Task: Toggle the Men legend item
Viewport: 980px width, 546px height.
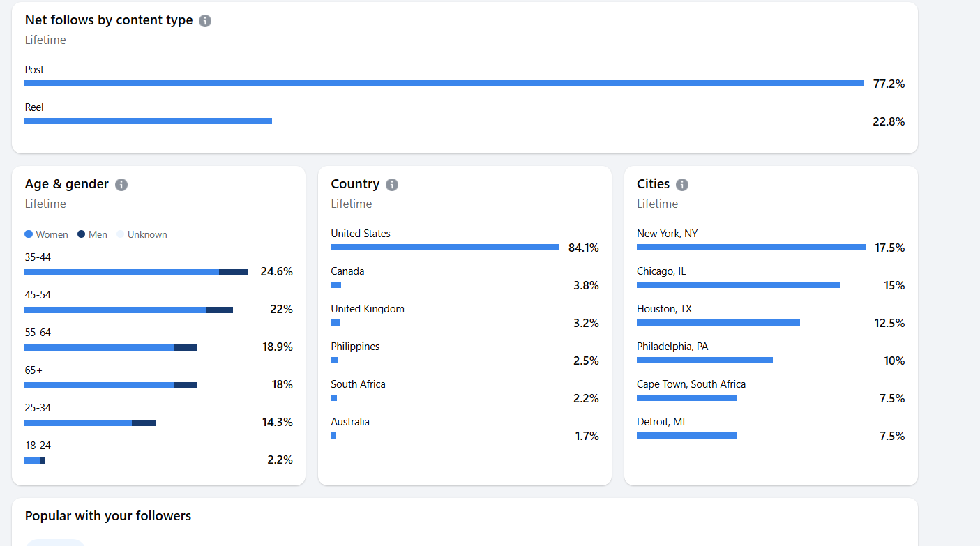Action: 92,235
